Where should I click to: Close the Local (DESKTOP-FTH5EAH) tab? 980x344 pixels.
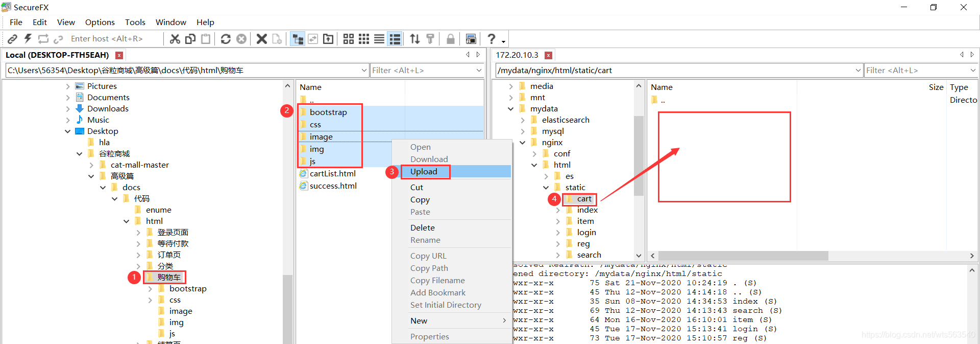[x=119, y=55]
